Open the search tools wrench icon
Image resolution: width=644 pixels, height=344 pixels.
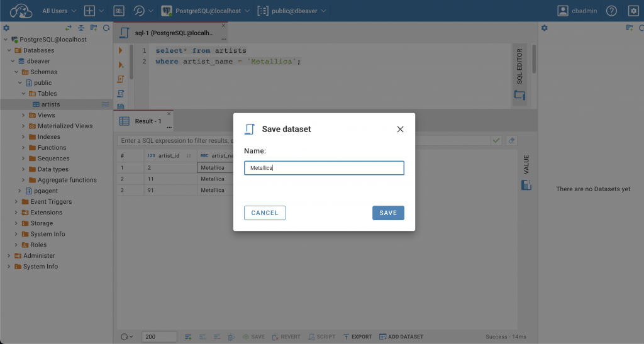pos(139,11)
